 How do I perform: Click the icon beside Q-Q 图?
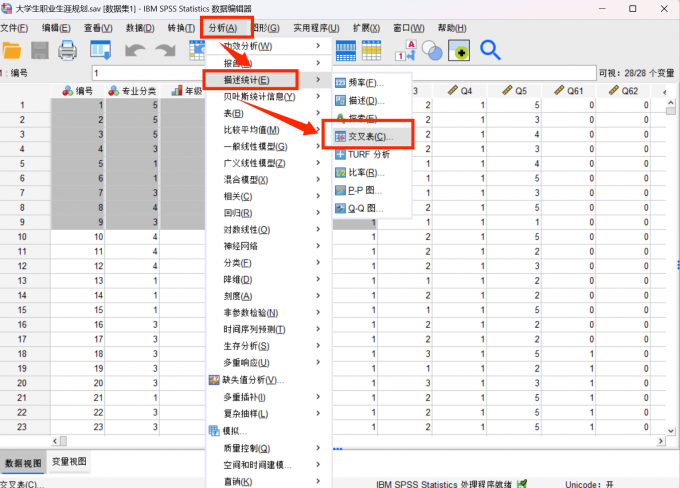[340, 209]
